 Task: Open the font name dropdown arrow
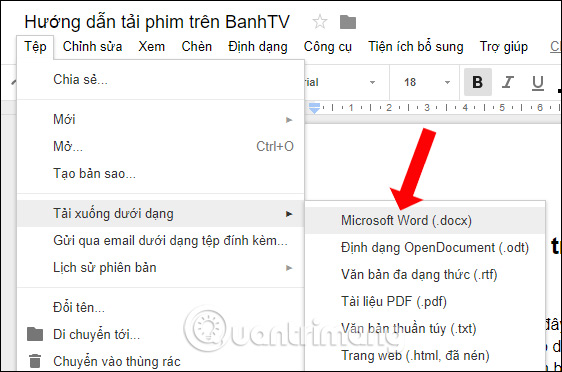tap(372, 82)
